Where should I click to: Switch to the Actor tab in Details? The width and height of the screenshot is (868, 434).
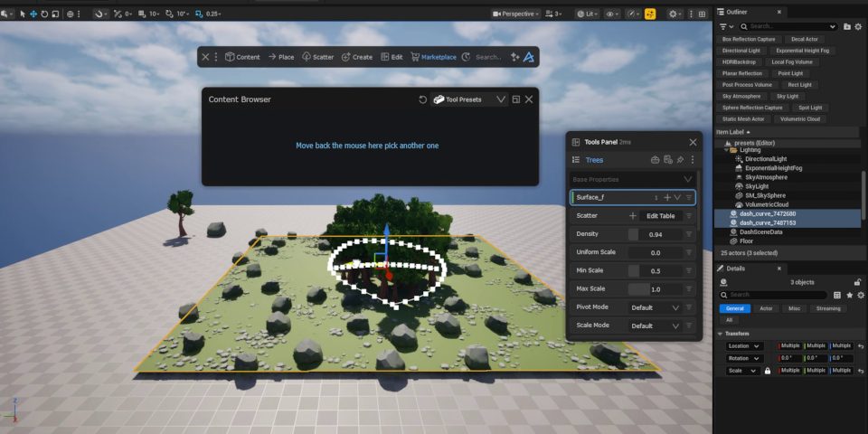[766, 308]
